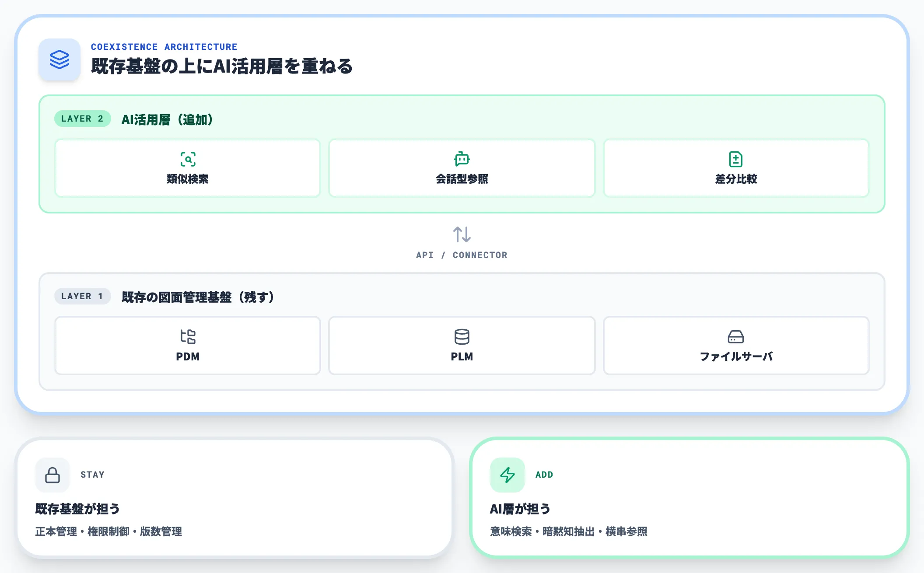Click the layers stack icon in the header
Image resolution: width=924 pixels, height=573 pixels.
pyautogui.click(x=59, y=60)
